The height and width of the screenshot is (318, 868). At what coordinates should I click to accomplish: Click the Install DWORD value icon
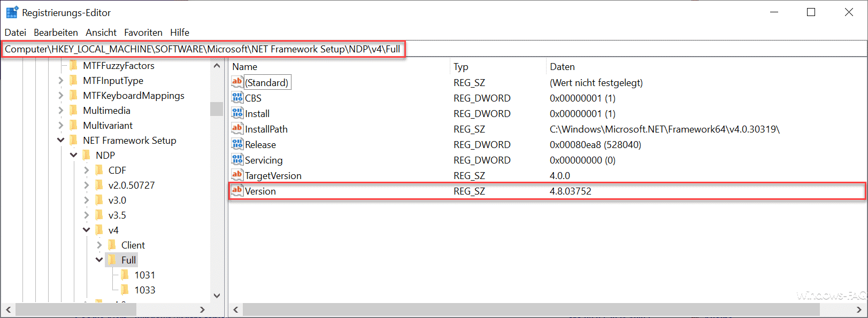[237, 113]
